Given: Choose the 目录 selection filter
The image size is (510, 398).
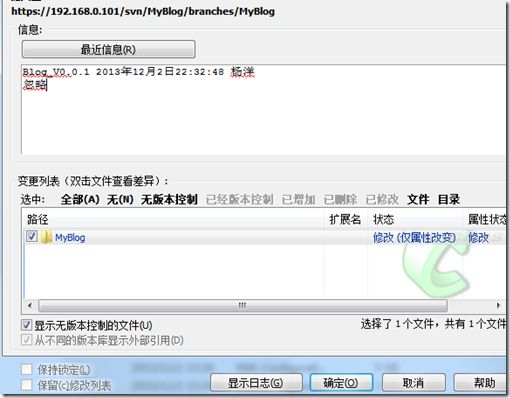Looking at the screenshot, I should coord(449,200).
